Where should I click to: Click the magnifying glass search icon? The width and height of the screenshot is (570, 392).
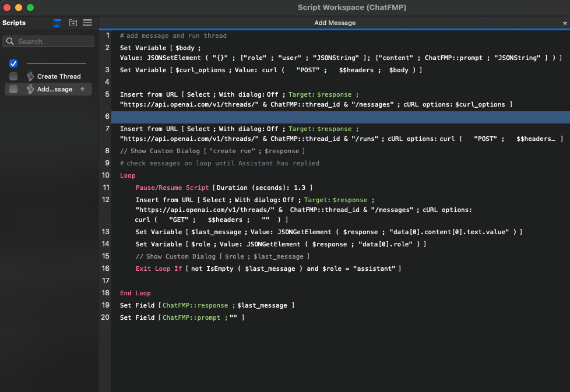click(x=11, y=41)
